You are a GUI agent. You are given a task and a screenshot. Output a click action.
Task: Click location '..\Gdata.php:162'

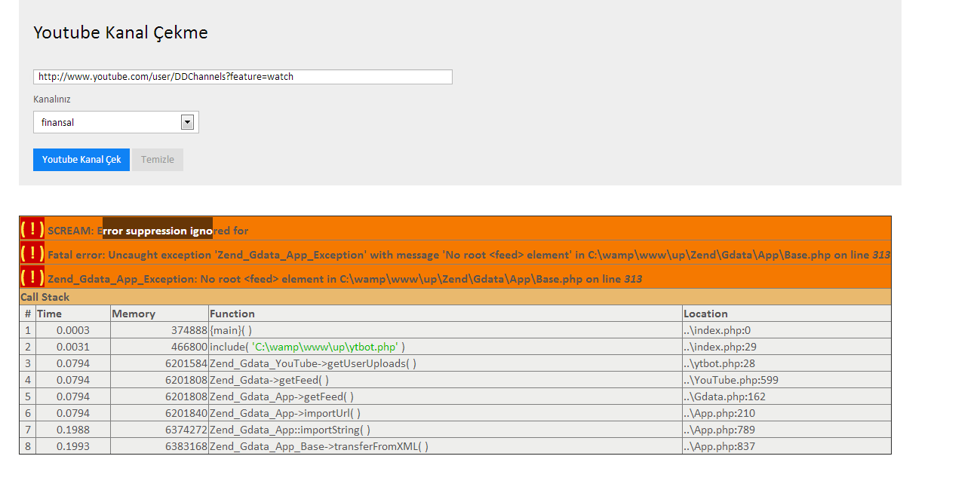[x=724, y=396]
